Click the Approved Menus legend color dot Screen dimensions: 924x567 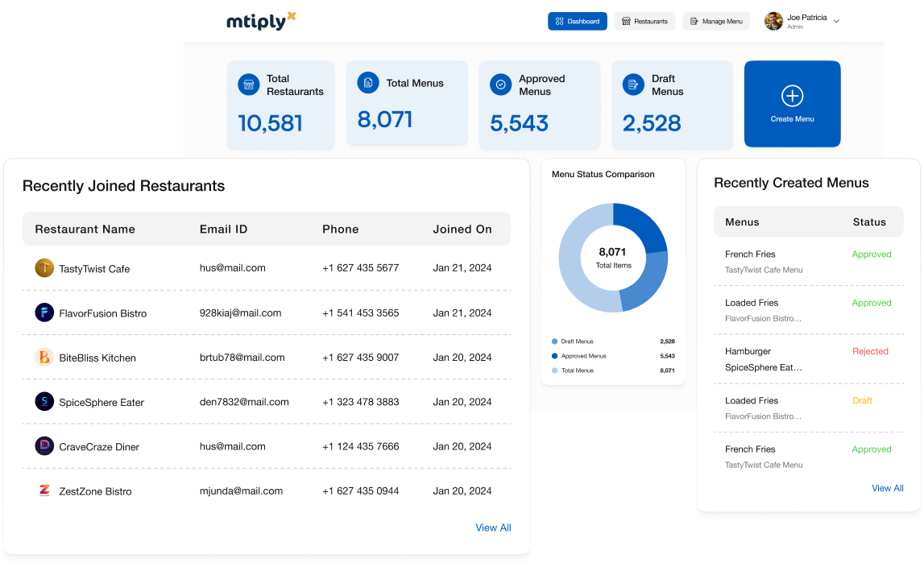click(x=554, y=356)
